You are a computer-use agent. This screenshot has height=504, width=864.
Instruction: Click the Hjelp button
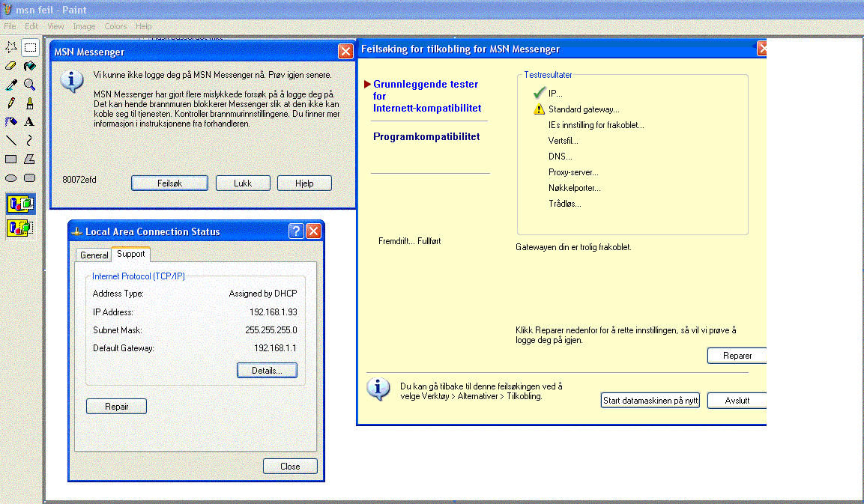click(304, 183)
